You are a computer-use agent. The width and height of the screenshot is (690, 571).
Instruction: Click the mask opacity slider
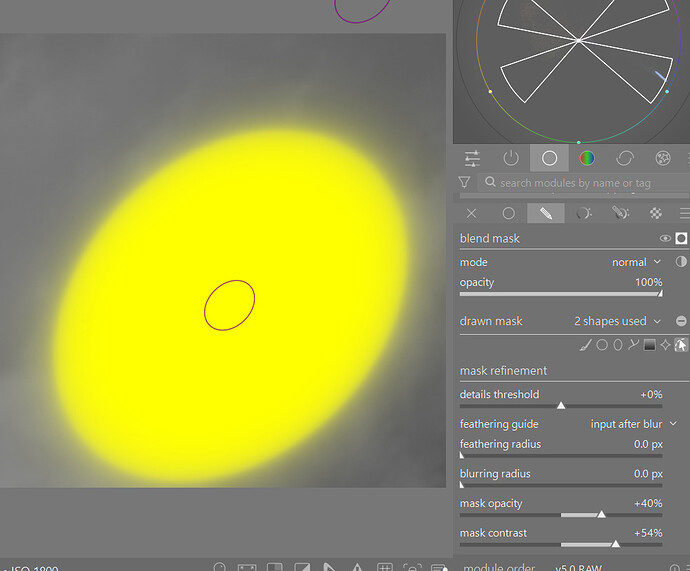(561, 515)
